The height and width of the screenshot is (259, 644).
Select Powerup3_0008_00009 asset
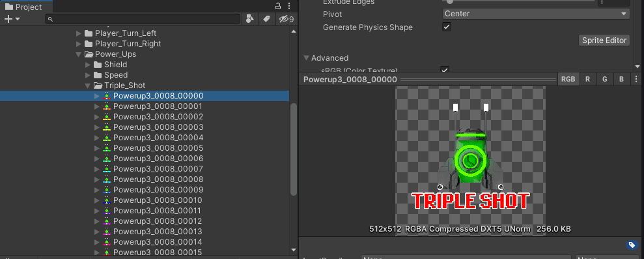tap(158, 190)
